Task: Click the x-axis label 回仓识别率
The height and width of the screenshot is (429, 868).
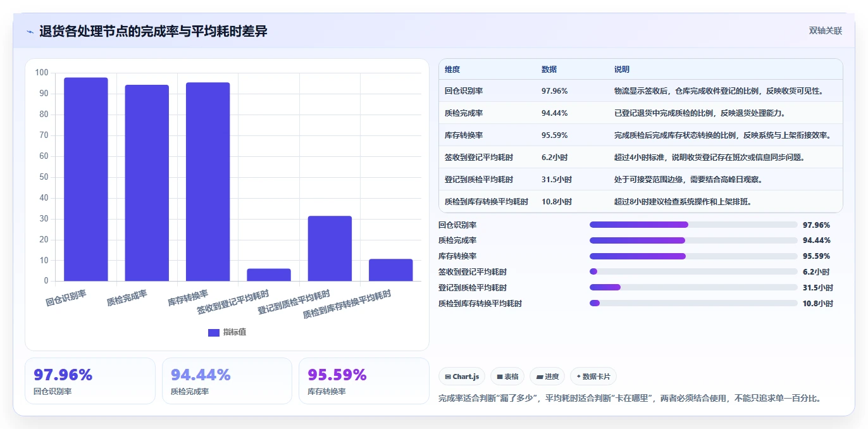Action: point(66,298)
